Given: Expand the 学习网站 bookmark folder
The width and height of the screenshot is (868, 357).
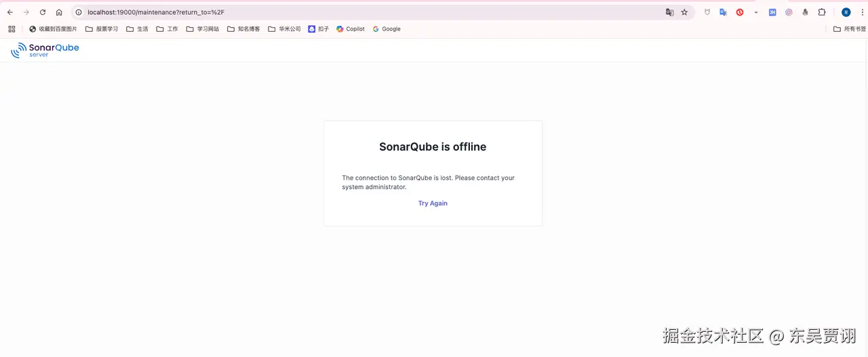Looking at the screenshot, I should click(x=203, y=29).
